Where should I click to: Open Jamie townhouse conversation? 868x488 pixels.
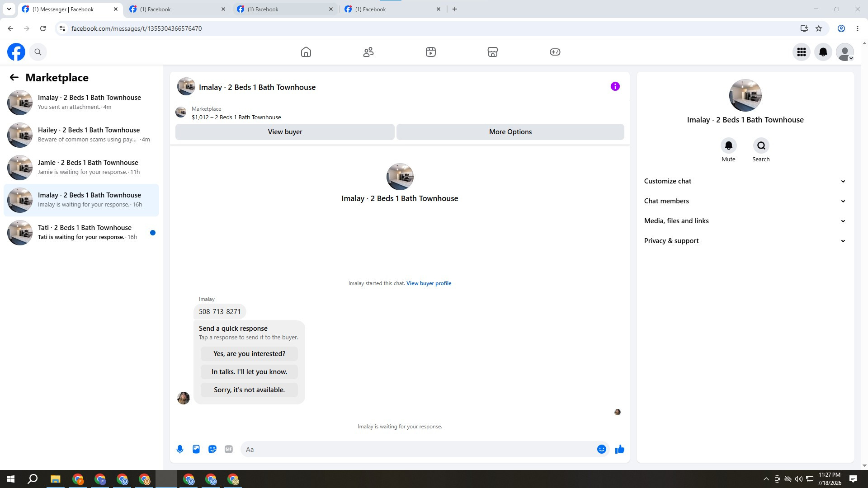[x=81, y=167]
